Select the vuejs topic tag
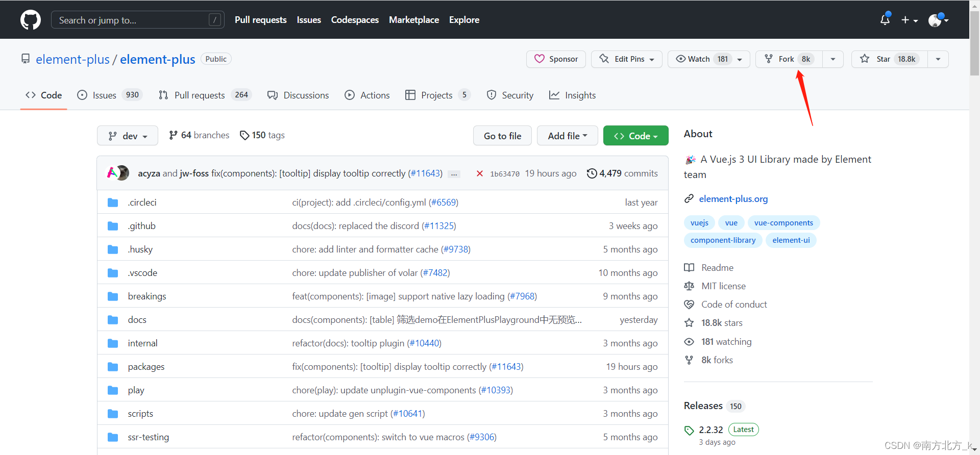Image resolution: width=980 pixels, height=455 pixels. click(x=699, y=223)
